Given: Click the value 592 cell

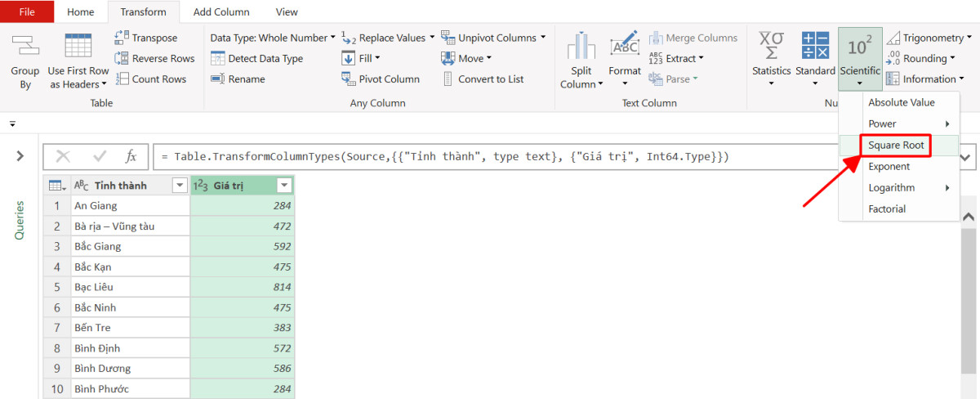Looking at the screenshot, I should tap(242, 246).
